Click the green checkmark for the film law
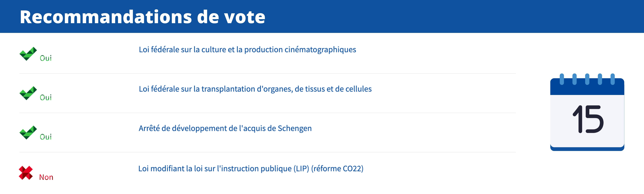Screen dimensions: 644x194 pos(28,54)
